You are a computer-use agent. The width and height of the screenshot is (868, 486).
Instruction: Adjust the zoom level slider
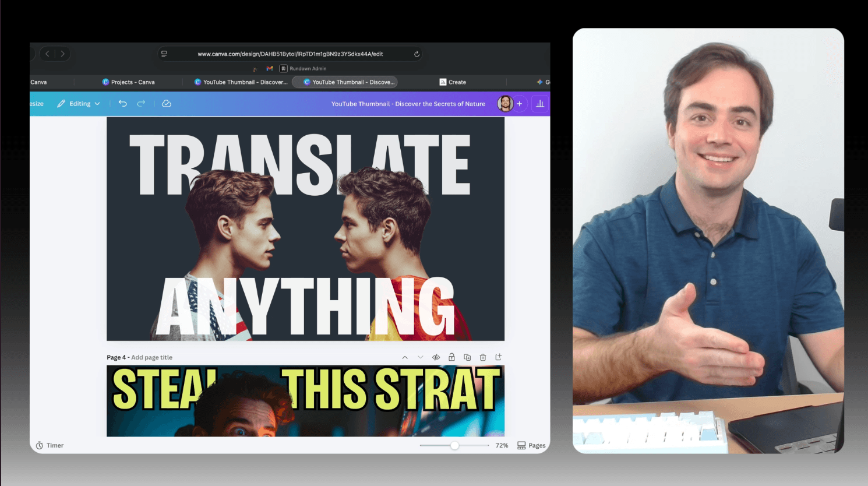tap(454, 445)
